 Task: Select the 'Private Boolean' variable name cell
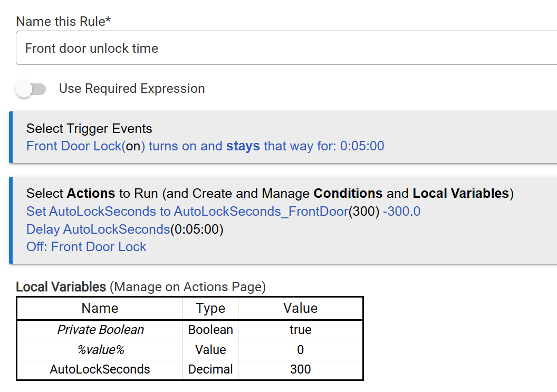pos(100,330)
